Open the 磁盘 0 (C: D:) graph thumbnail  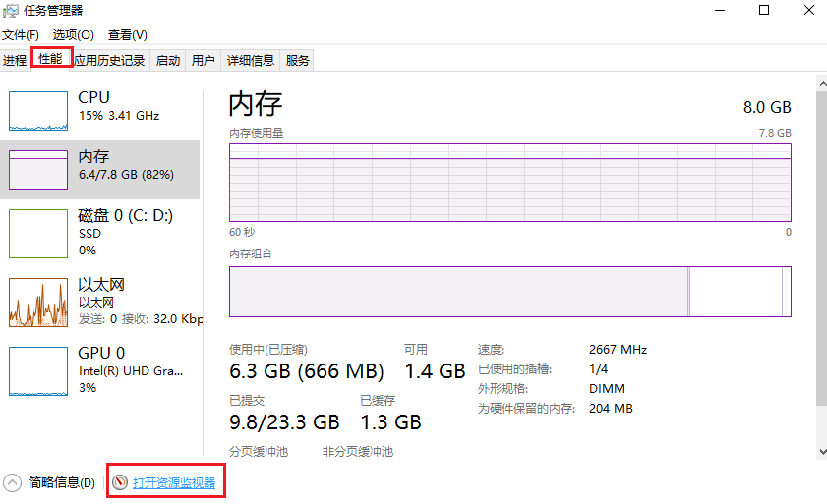pos(38,234)
